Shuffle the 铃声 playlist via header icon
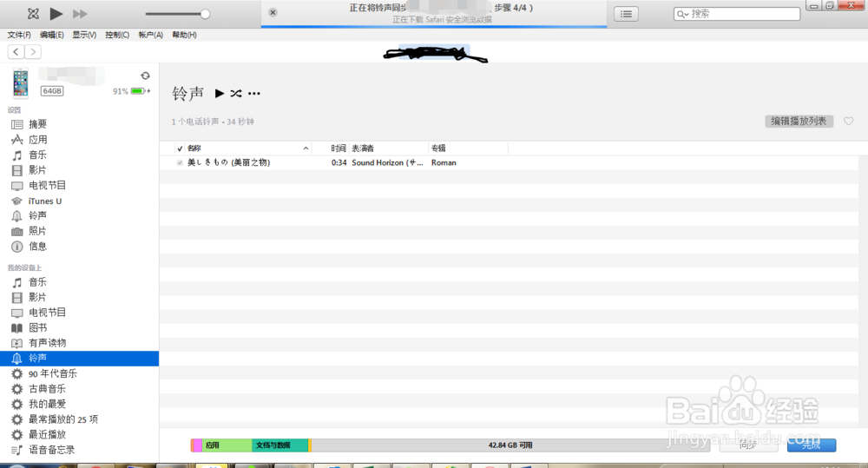Image resolution: width=868 pixels, height=468 pixels. [236, 94]
